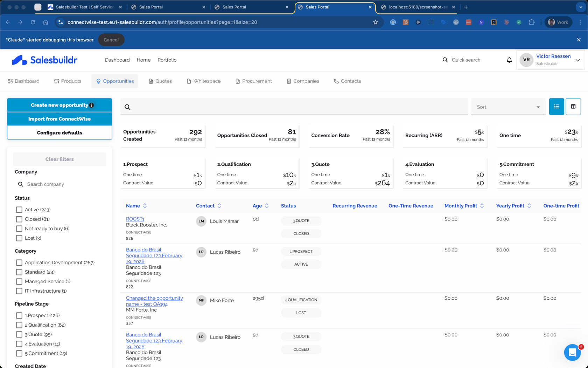Open a new browser tab
This screenshot has width=588, height=368.
(466, 7)
